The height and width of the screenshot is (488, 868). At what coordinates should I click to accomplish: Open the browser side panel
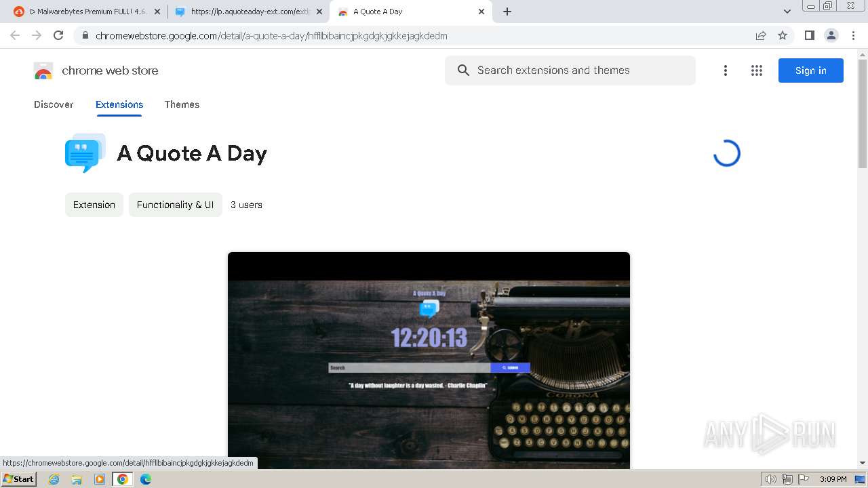tap(809, 35)
